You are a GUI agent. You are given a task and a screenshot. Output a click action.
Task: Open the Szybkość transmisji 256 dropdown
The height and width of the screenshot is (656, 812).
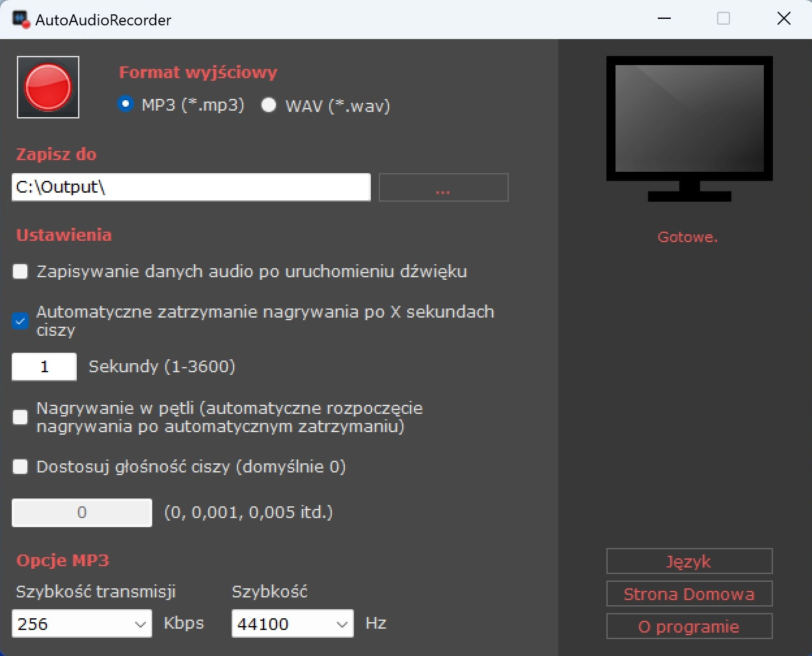(x=82, y=623)
